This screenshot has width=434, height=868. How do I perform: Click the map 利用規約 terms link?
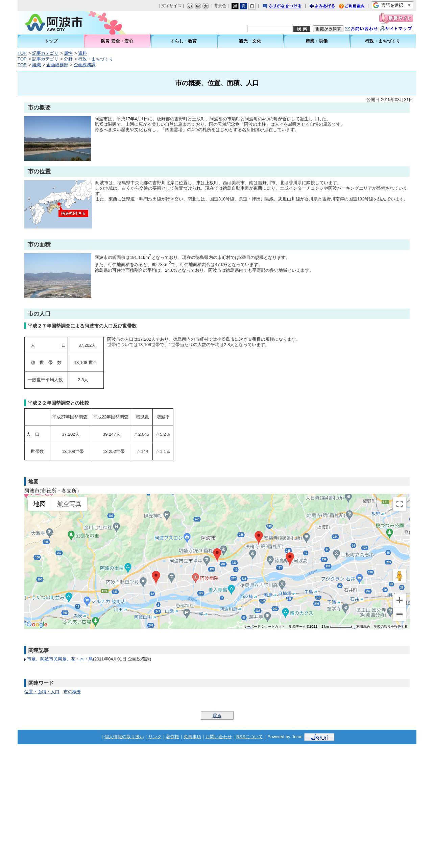coord(363,626)
